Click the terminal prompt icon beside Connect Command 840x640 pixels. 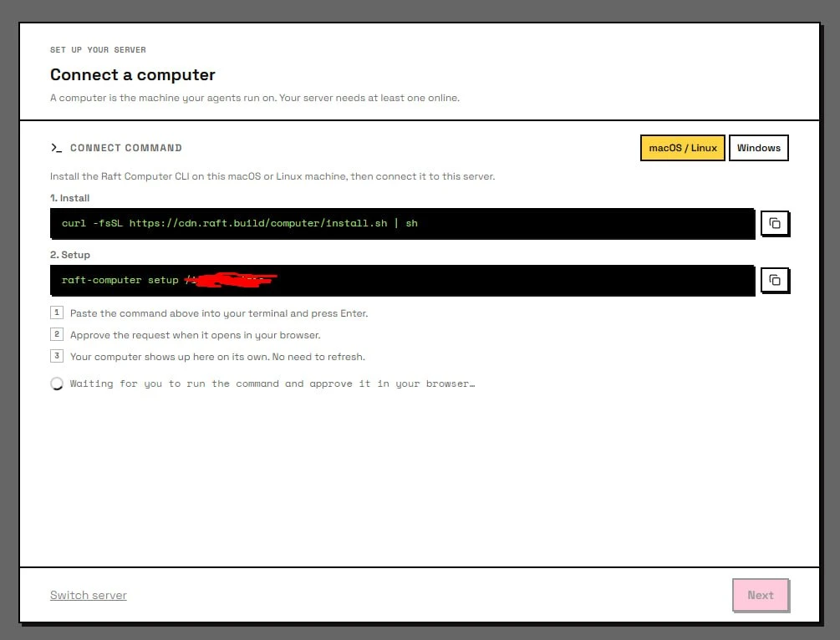point(56,148)
